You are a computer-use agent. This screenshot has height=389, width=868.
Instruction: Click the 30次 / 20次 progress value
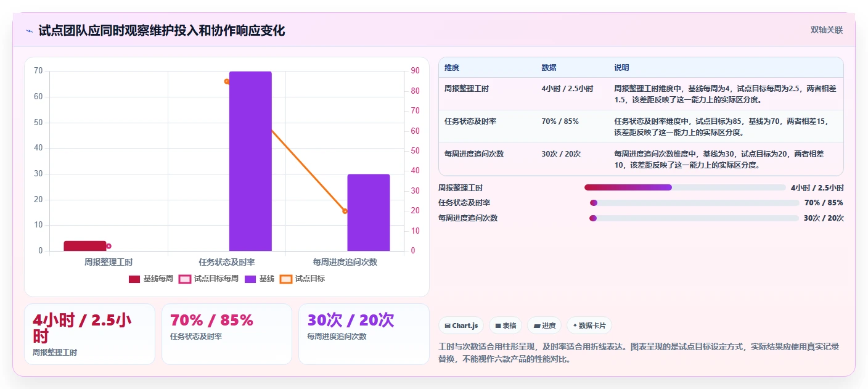[824, 218]
